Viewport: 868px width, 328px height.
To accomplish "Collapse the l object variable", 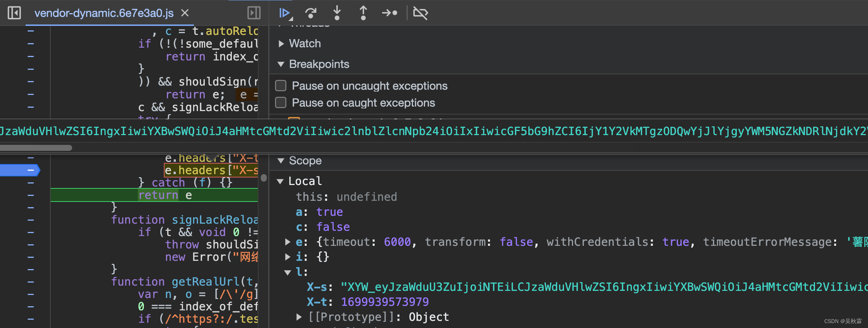I will pos(287,272).
